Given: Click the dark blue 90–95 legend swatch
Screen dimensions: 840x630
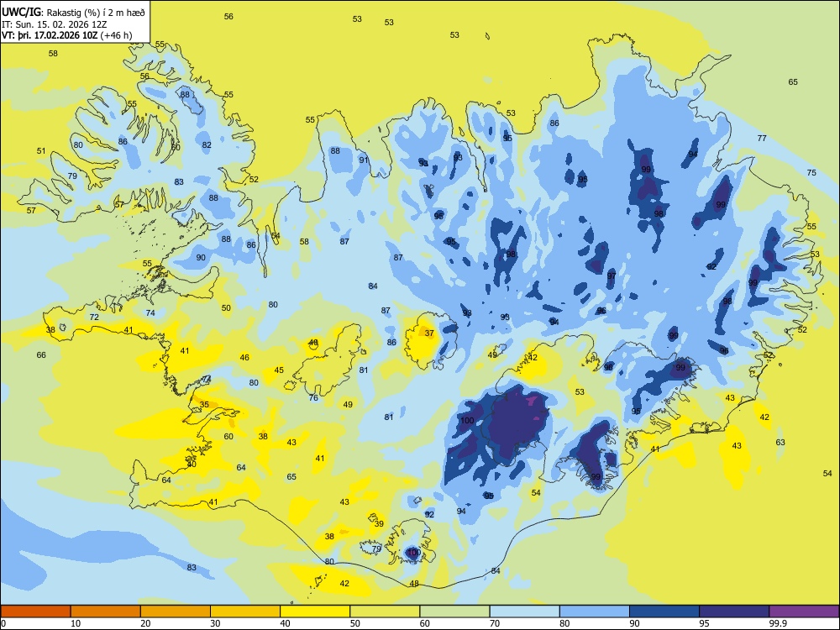Looking at the screenshot, I should click(x=664, y=612).
